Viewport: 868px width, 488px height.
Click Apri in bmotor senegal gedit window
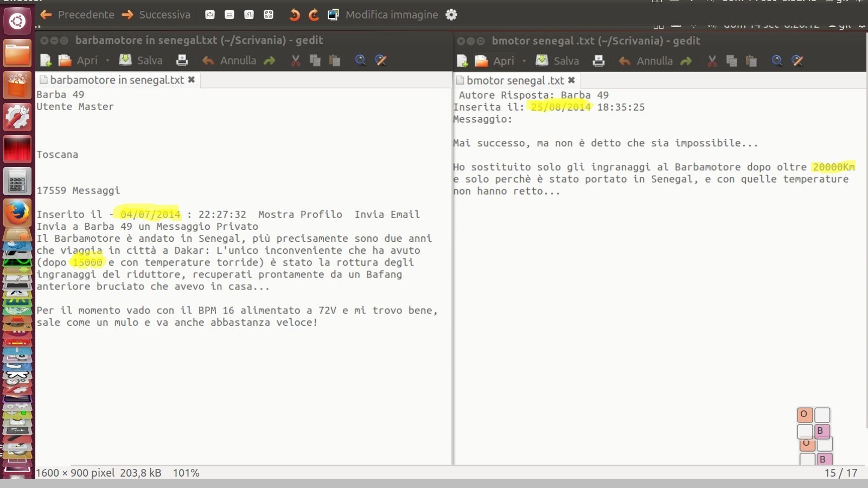[495, 61]
